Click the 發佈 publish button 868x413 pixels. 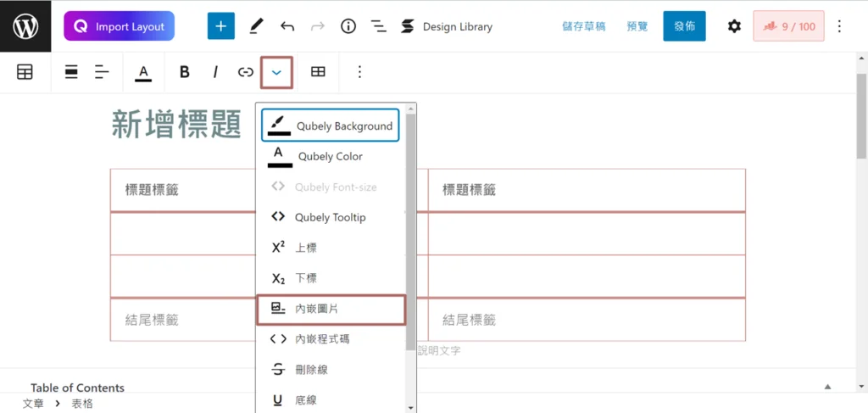(x=685, y=26)
